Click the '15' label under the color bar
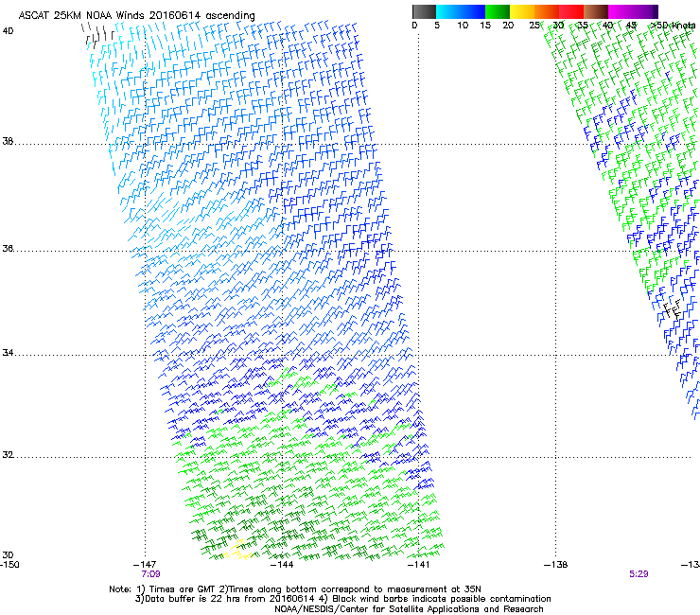The height and width of the screenshot is (615, 700). pos(485,26)
